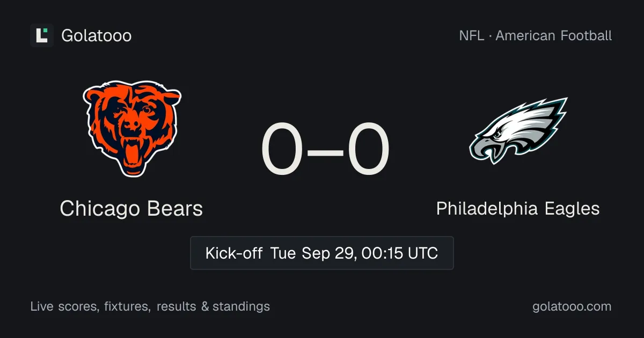Click the American Football text
Screen dimensions: 644x338
(554, 36)
